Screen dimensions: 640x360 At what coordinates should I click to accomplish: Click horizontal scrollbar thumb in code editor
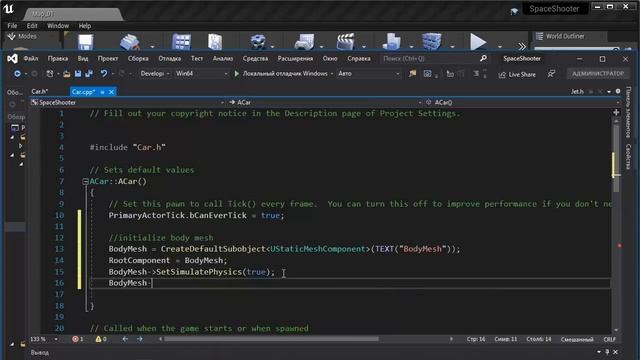point(271,339)
